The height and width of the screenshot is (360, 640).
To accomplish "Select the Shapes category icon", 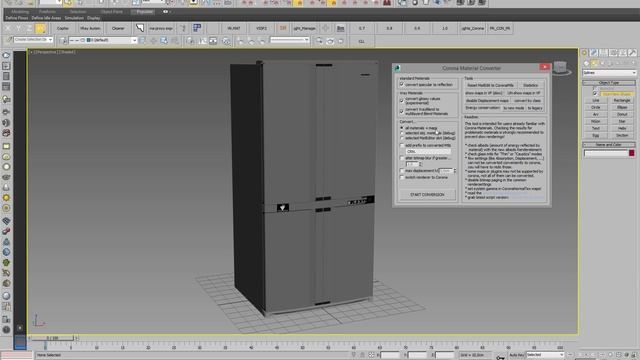I will 594,63.
